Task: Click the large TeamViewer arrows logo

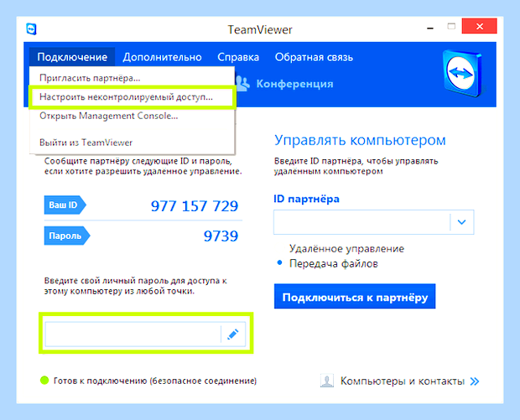Action: point(462,73)
